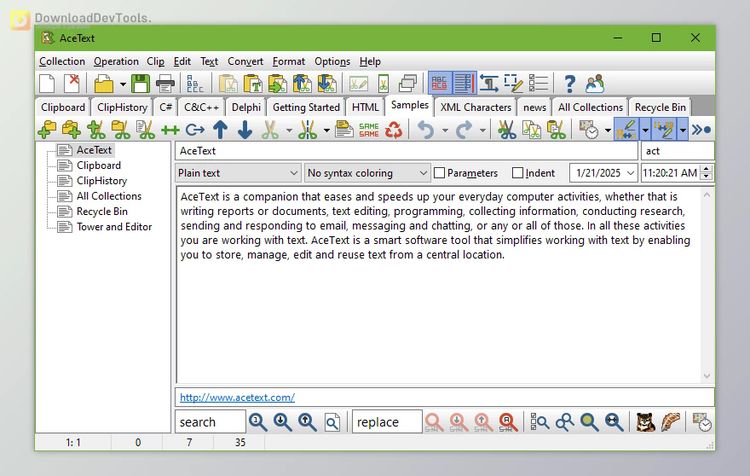750x476 pixels.
Task: Open the dropdown arrow next to clock calendar icon
Action: [x=608, y=130]
